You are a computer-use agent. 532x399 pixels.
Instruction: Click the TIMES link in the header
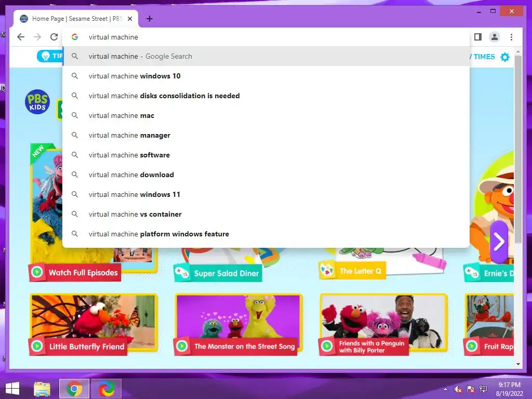tap(484, 57)
